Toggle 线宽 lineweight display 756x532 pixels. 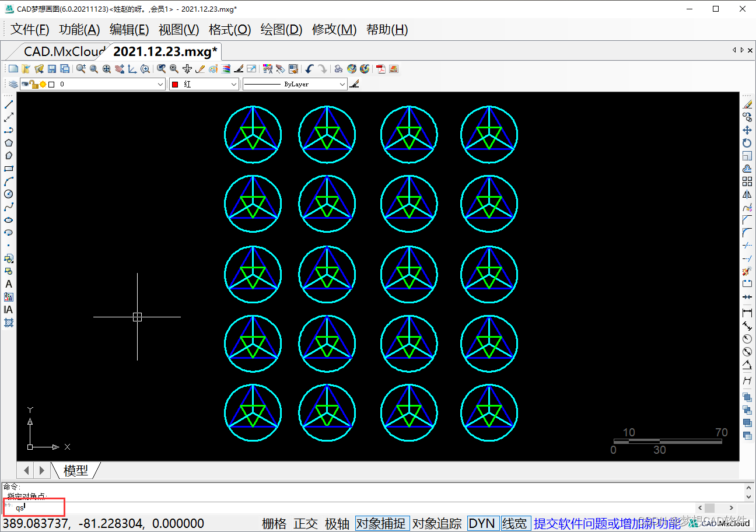click(514, 524)
